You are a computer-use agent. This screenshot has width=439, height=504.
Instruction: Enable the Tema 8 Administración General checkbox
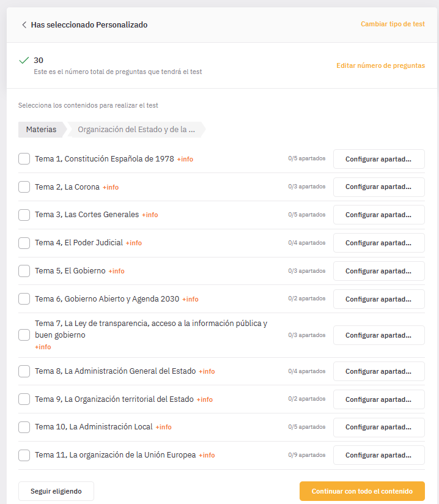(24, 371)
